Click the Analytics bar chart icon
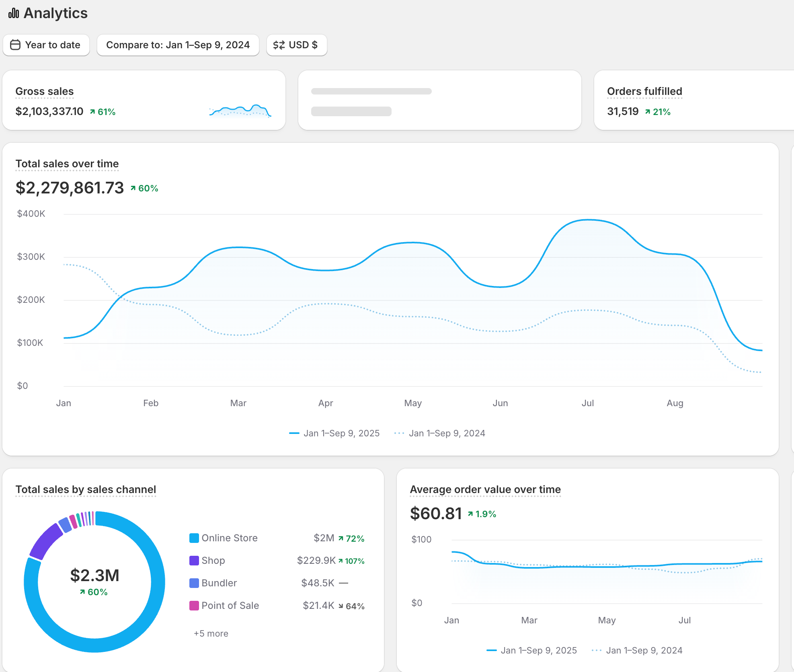Viewport: 794px width, 672px height. pyautogui.click(x=14, y=13)
